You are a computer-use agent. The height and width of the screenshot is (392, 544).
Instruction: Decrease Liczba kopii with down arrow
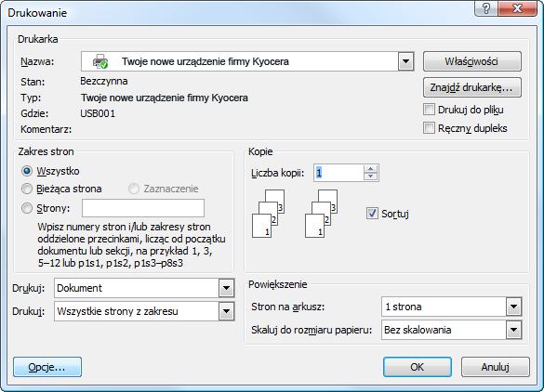[x=370, y=176]
